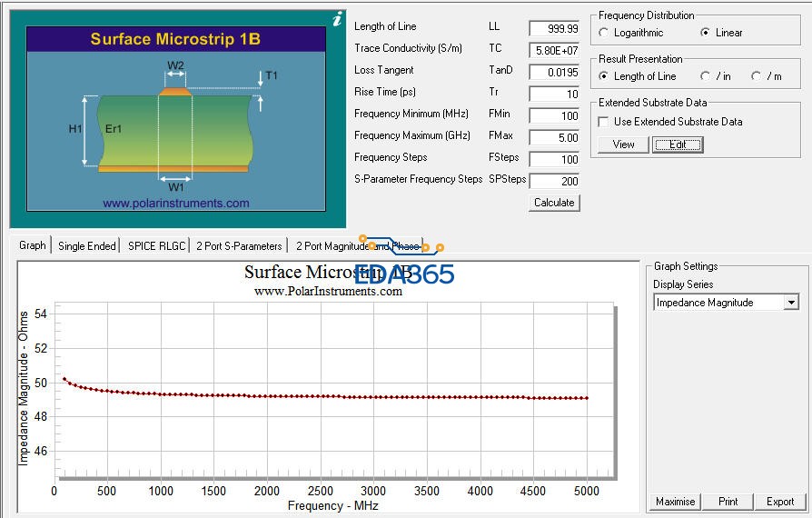The width and height of the screenshot is (812, 518).
Task: Export the graph data
Action: (x=780, y=502)
